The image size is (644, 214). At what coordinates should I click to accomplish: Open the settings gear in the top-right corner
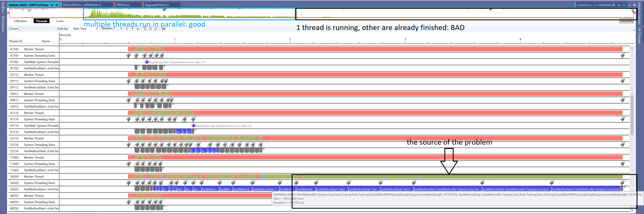[634, 5]
